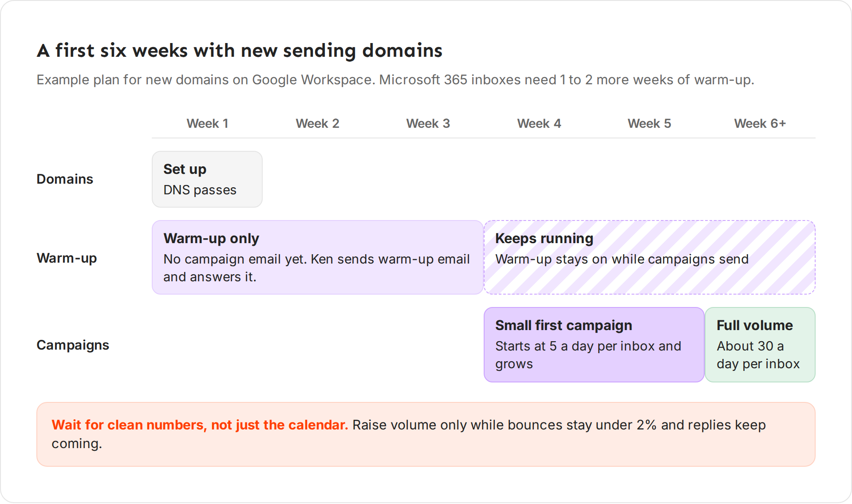
Task: Click 'Starts at 5 a day per inbox and grows'
Action: pyautogui.click(x=588, y=355)
